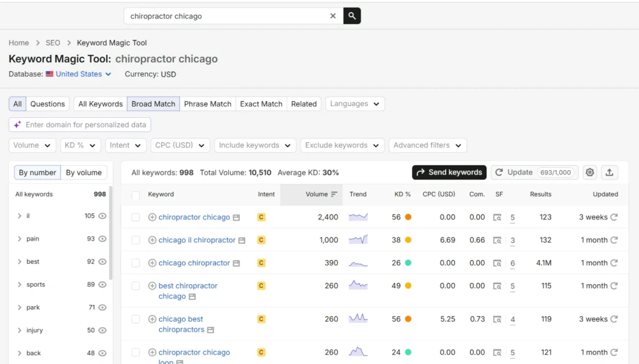Go to Home breadcrumb link

[19, 43]
